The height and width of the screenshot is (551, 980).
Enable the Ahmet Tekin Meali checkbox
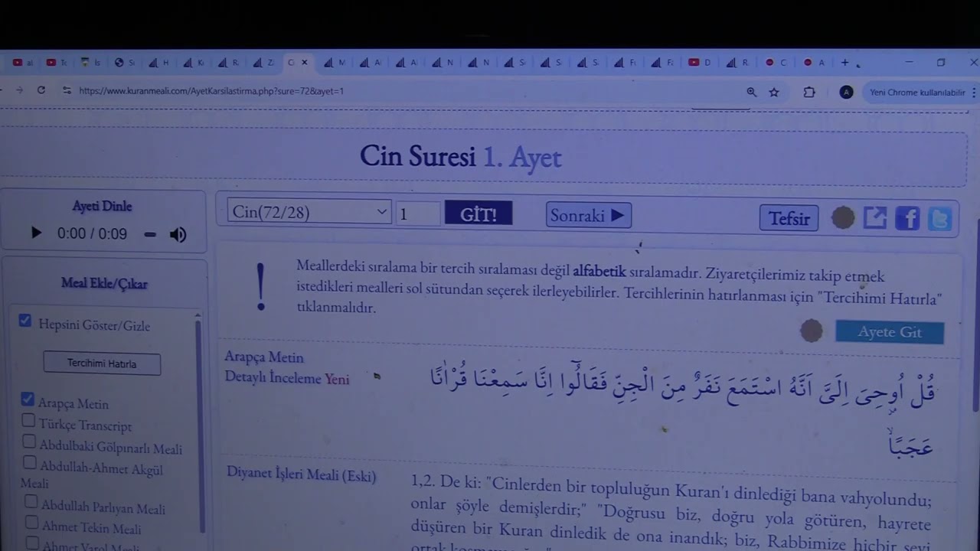31,522
